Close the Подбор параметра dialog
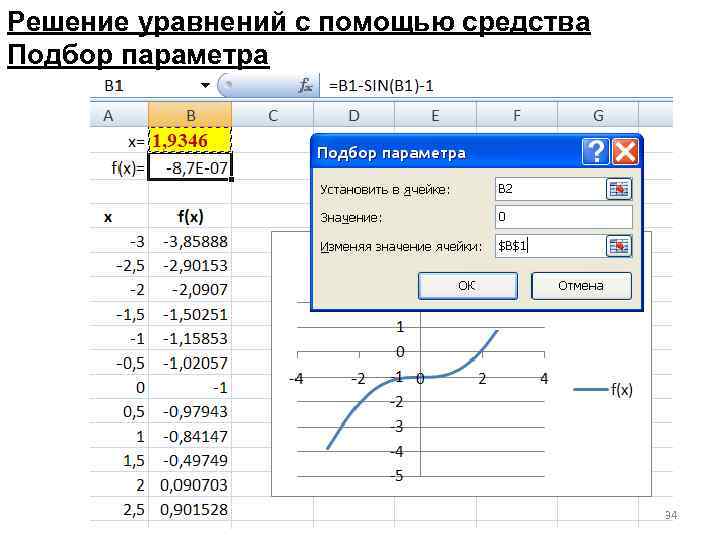 coord(625,151)
